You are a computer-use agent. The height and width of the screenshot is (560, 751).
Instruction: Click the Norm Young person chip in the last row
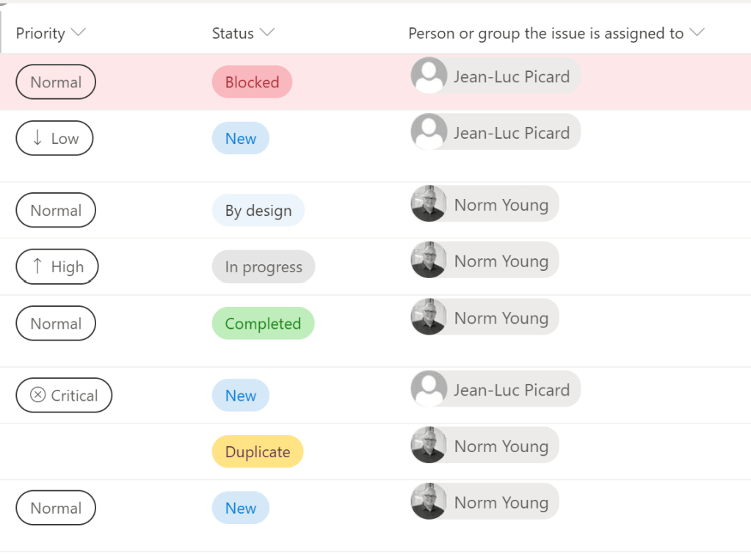click(x=485, y=502)
